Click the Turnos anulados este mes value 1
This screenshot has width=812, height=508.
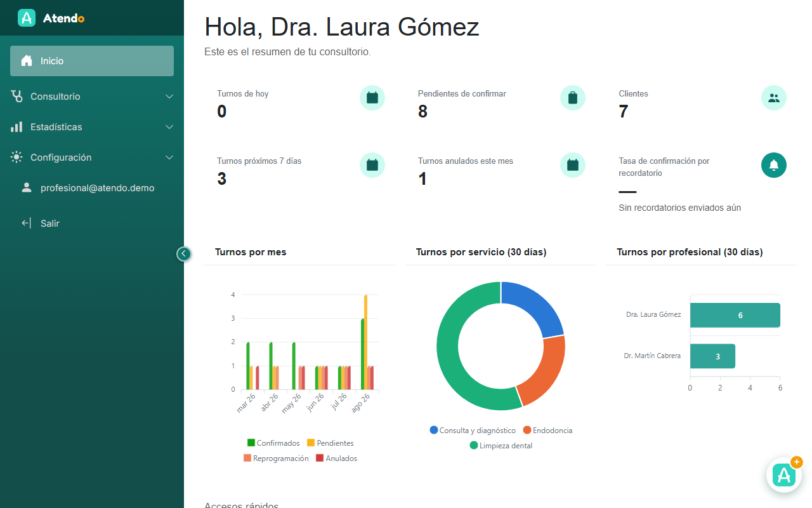click(422, 179)
